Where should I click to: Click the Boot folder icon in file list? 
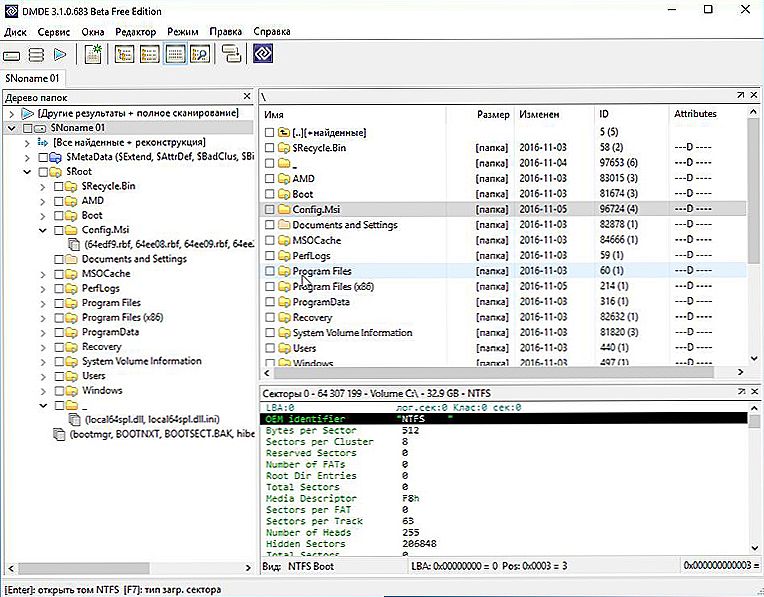(x=284, y=194)
